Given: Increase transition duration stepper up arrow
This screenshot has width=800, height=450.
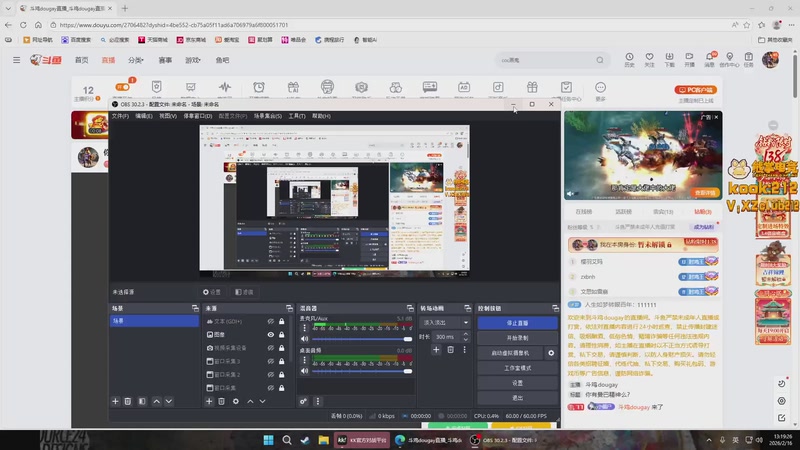Looking at the screenshot, I should 465,334.
